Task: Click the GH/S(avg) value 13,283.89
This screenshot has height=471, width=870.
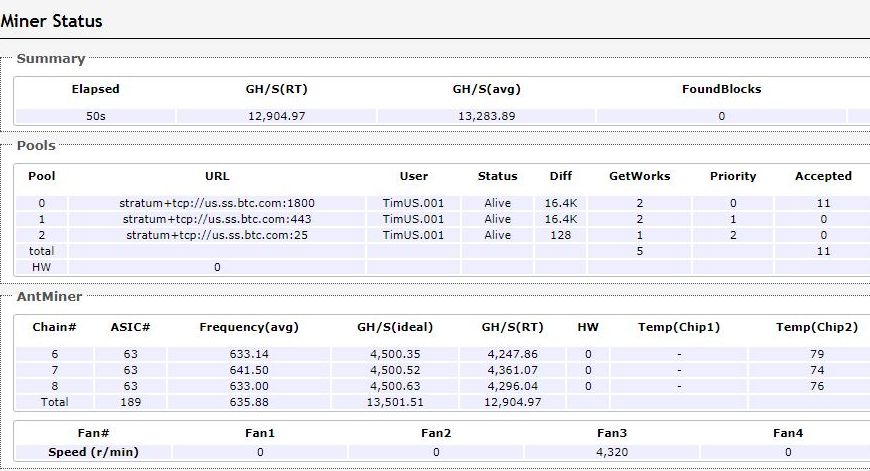Action: tap(486, 116)
